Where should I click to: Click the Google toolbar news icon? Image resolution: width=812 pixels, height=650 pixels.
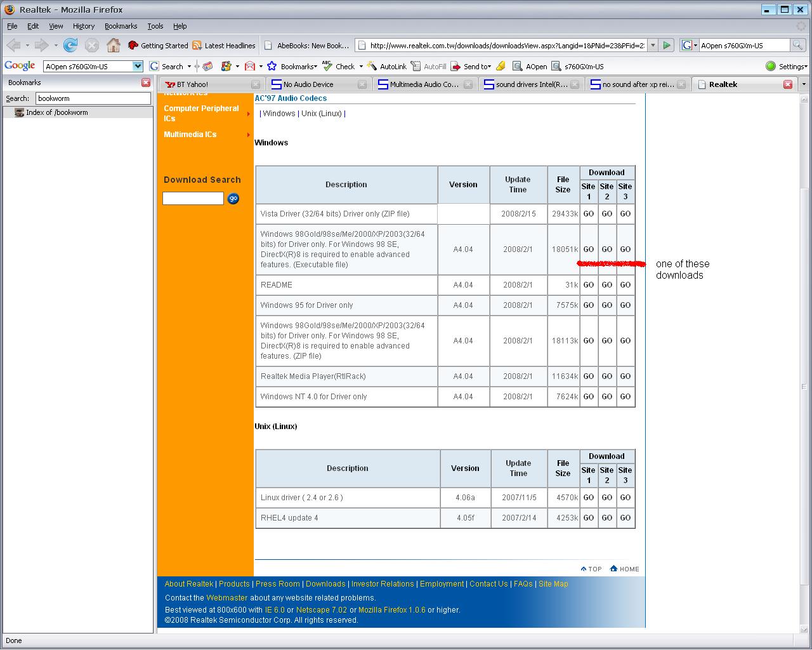pyautogui.click(x=207, y=66)
